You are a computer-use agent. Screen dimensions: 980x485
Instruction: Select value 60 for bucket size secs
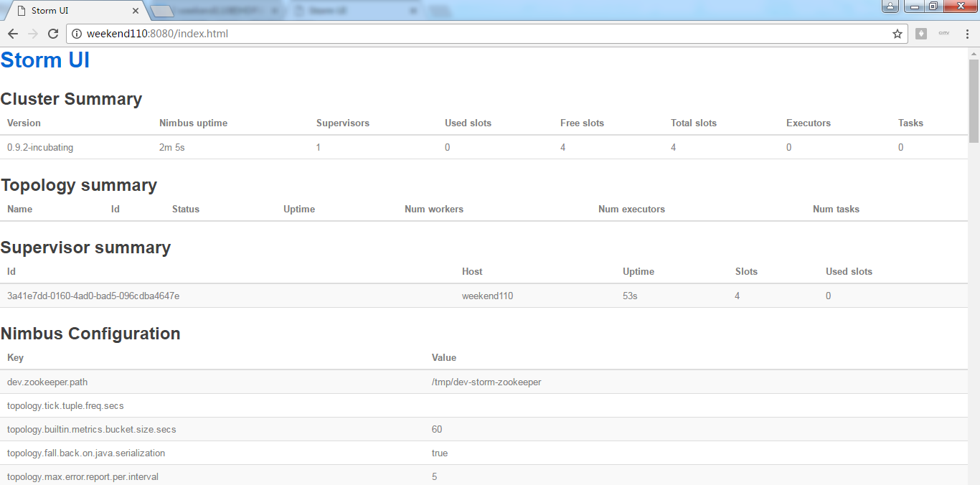point(437,430)
